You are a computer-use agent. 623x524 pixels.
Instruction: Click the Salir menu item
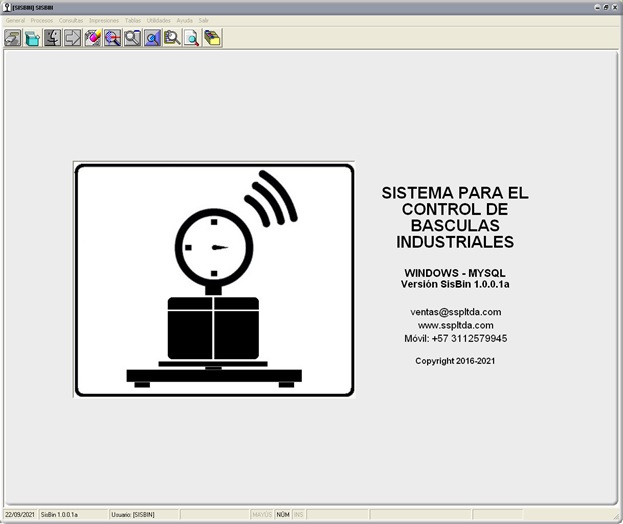coord(203,20)
